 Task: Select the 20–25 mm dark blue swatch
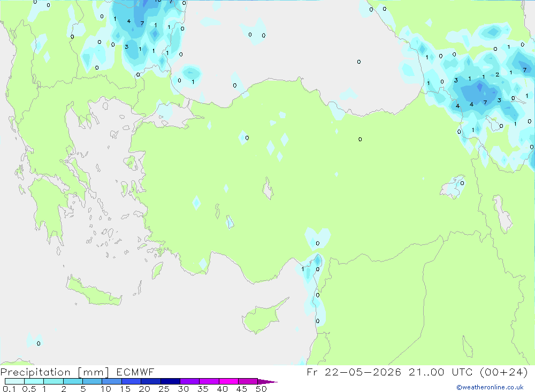(x=151, y=381)
